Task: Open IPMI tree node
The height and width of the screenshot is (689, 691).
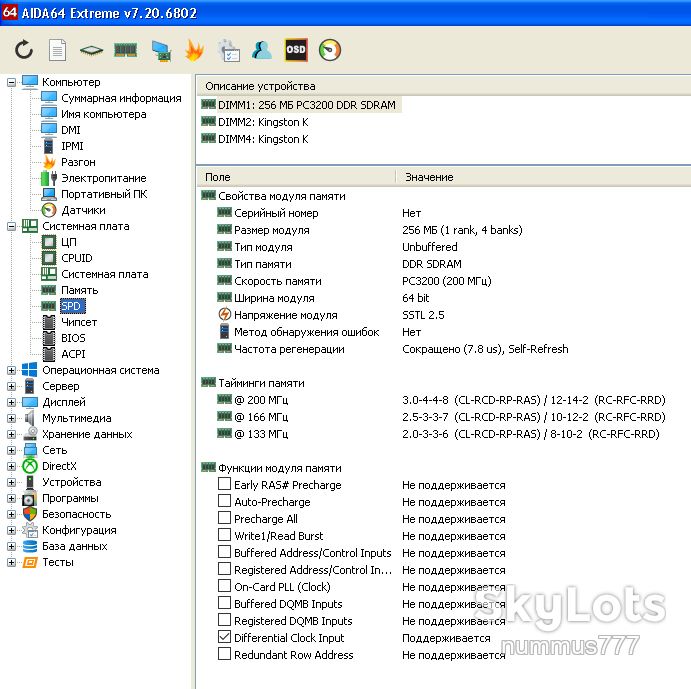Action: (x=72, y=146)
